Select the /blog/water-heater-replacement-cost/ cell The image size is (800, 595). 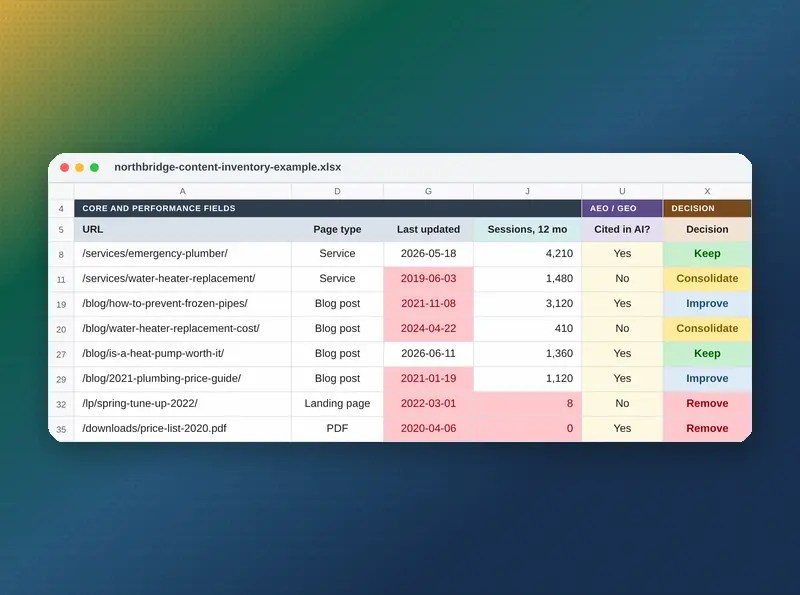(x=183, y=329)
